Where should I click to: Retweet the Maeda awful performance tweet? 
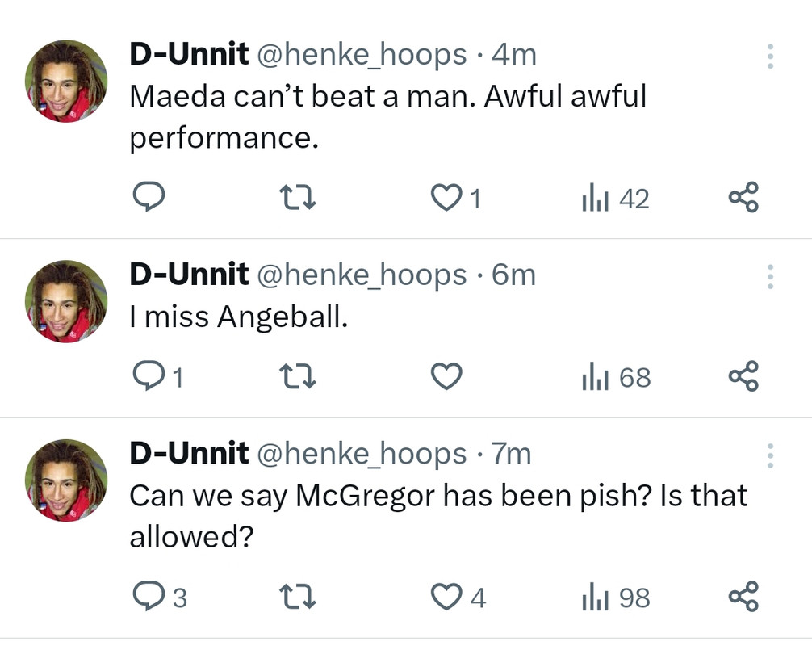(x=297, y=197)
